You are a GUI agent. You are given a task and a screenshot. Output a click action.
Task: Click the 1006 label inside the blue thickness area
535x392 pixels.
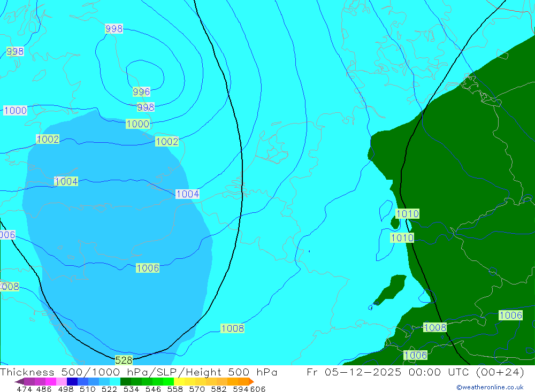148,268
